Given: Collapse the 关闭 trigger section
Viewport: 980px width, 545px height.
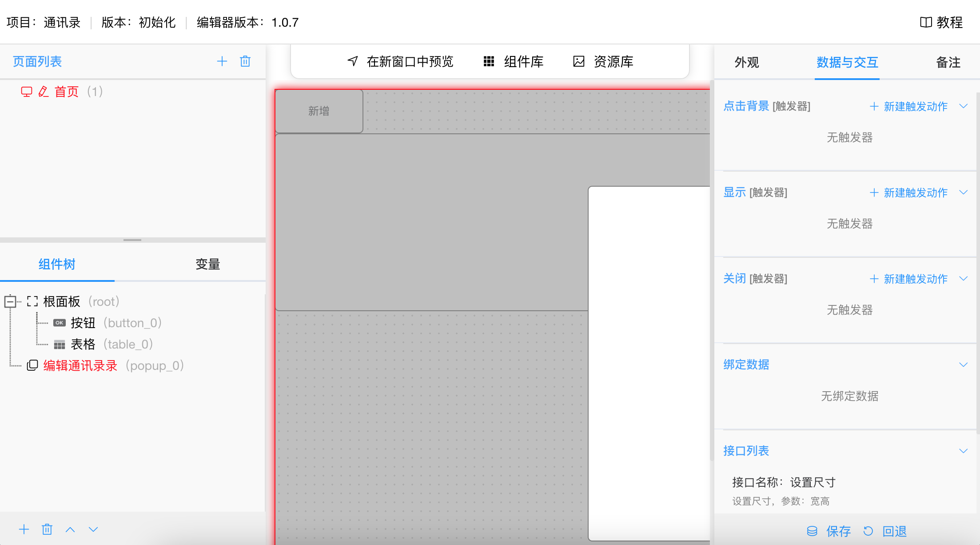Looking at the screenshot, I should pyautogui.click(x=964, y=279).
